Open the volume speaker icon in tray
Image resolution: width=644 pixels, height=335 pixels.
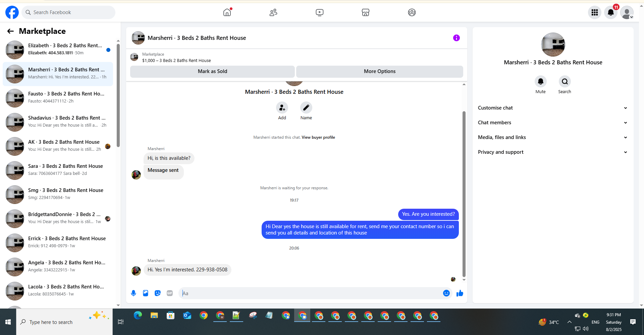pyautogui.click(x=586, y=329)
